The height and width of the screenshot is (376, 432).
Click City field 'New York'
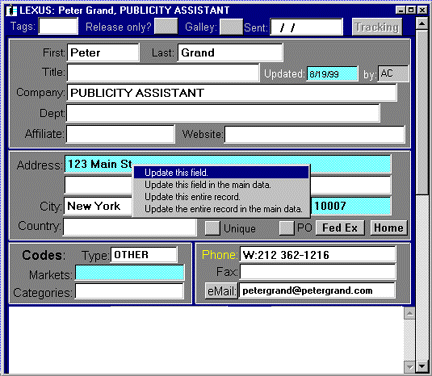pyautogui.click(x=99, y=207)
